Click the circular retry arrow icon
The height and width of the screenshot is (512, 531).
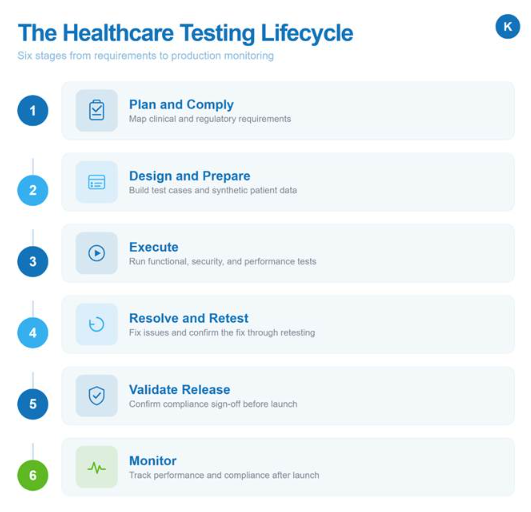click(x=97, y=324)
